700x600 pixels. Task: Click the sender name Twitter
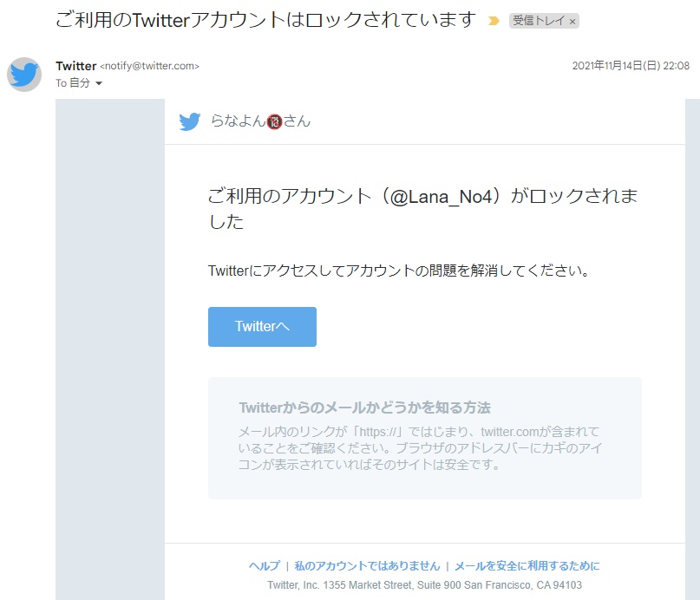[75, 66]
